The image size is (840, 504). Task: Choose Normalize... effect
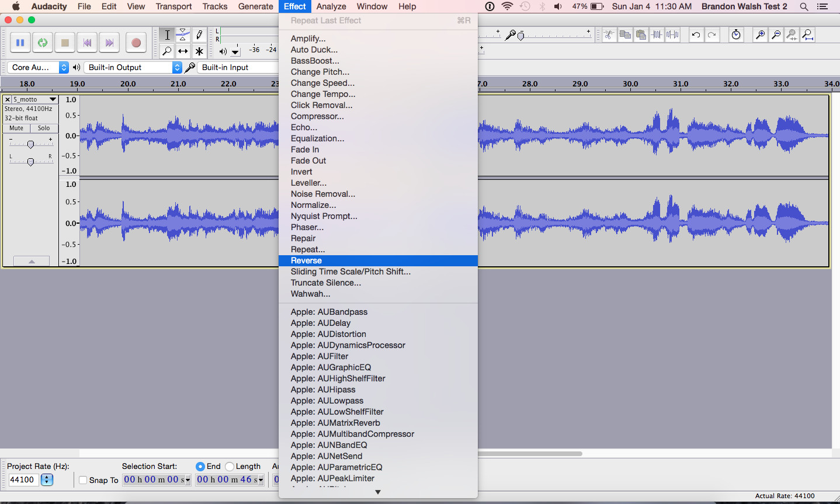tap(378, 205)
